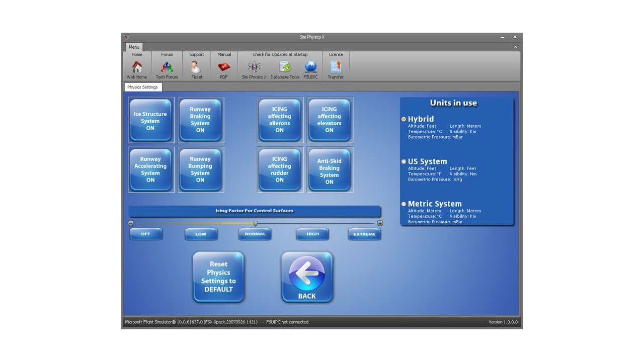Set icing factor to HIGH
This screenshot has height=362, width=644.
[312, 234]
